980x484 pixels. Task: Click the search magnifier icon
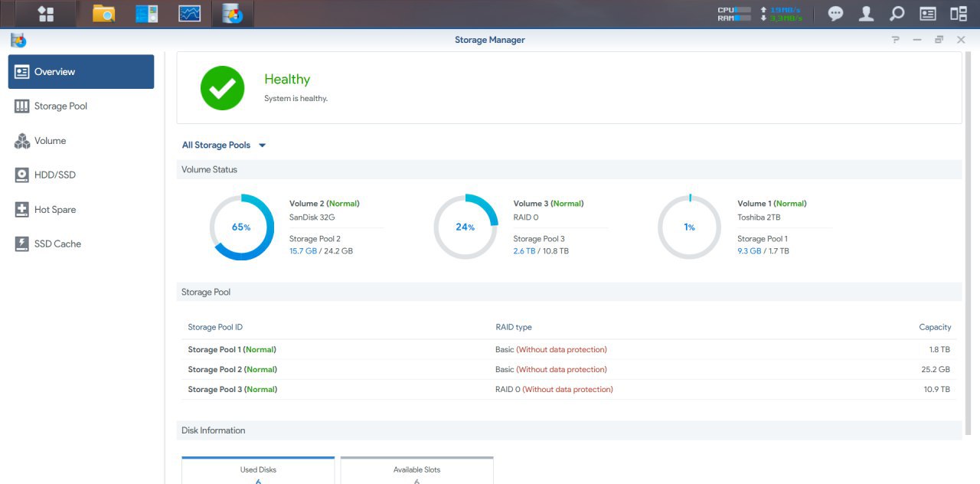(897, 14)
